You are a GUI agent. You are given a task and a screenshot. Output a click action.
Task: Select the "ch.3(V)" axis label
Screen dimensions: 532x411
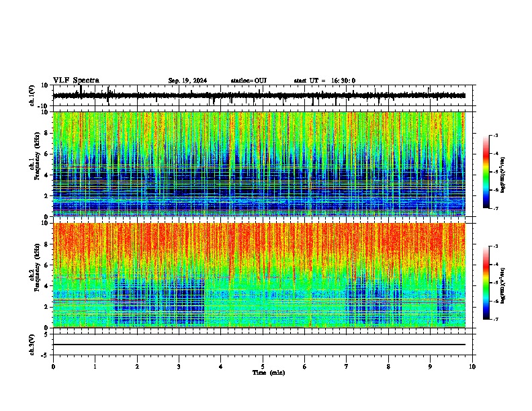(32, 345)
